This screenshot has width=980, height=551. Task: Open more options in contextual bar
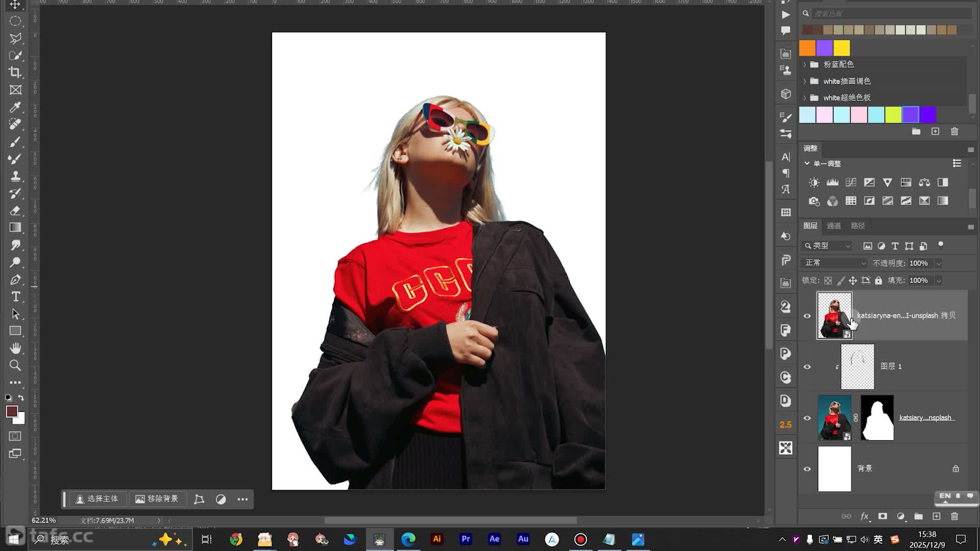[x=242, y=499]
